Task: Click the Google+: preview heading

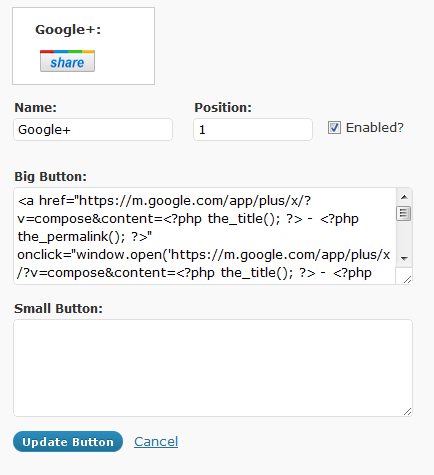Action: coord(68,30)
